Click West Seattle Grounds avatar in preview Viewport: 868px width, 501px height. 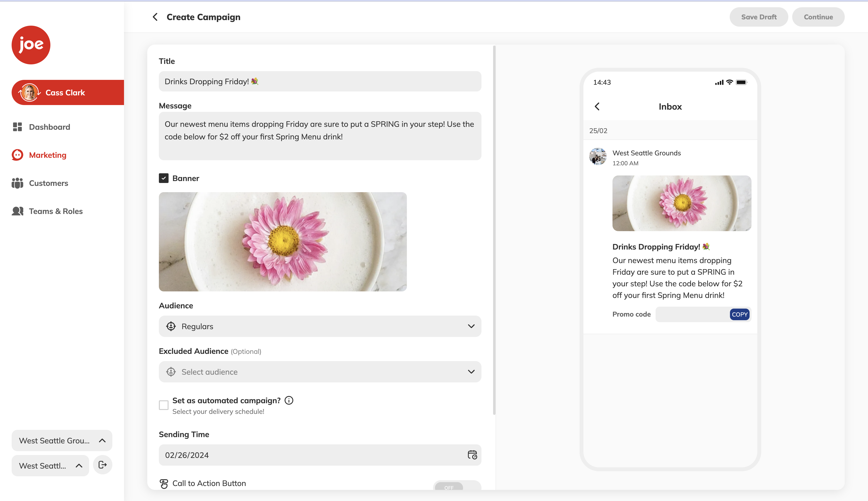pyautogui.click(x=598, y=157)
